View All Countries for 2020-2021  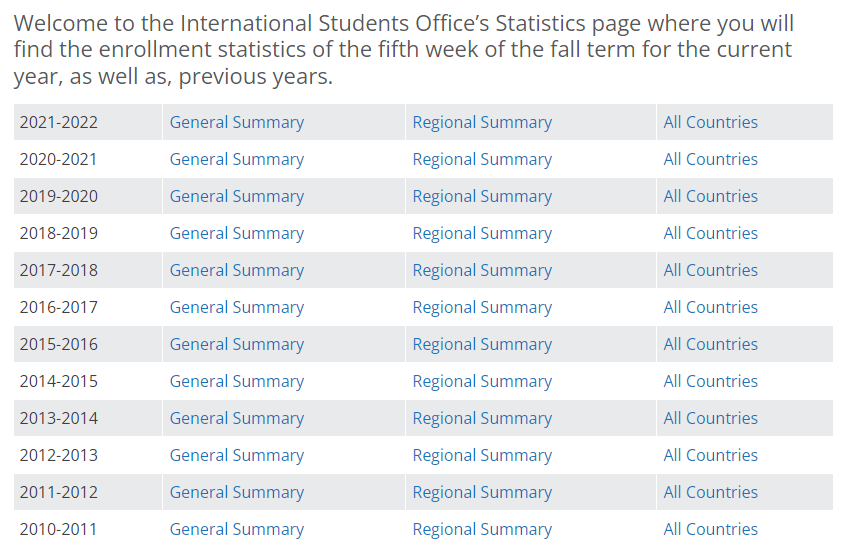click(710, 159)
